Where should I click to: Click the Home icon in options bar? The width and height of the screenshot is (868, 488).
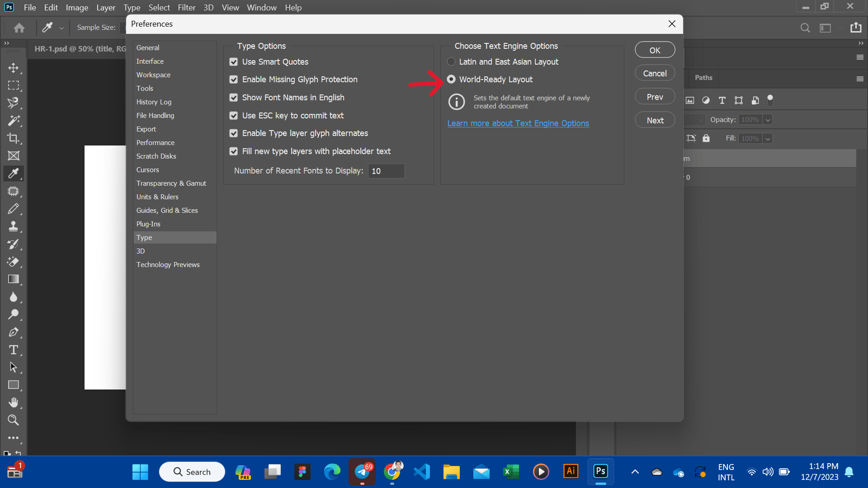coord(19,28)
